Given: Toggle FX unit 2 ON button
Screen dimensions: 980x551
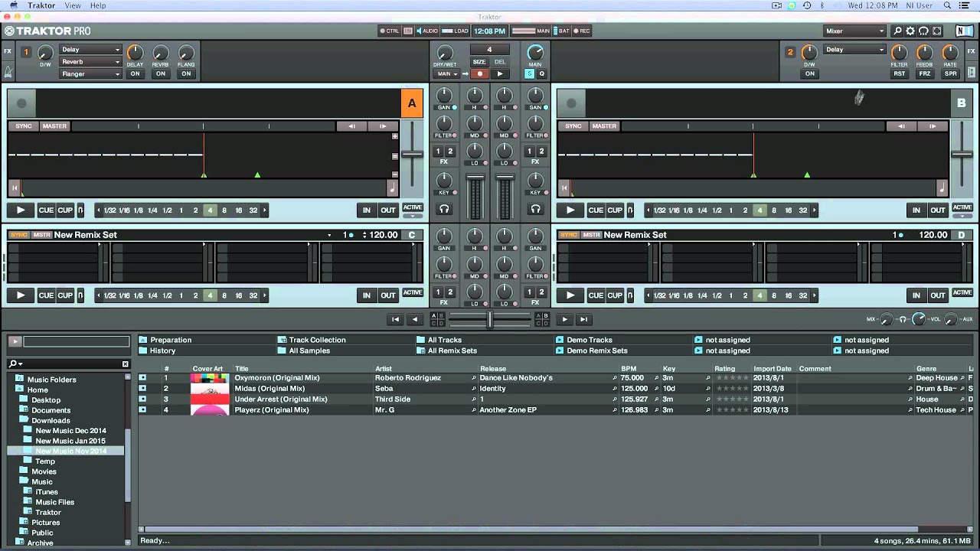Looking at the screenshot, I should tap(810, 74).
